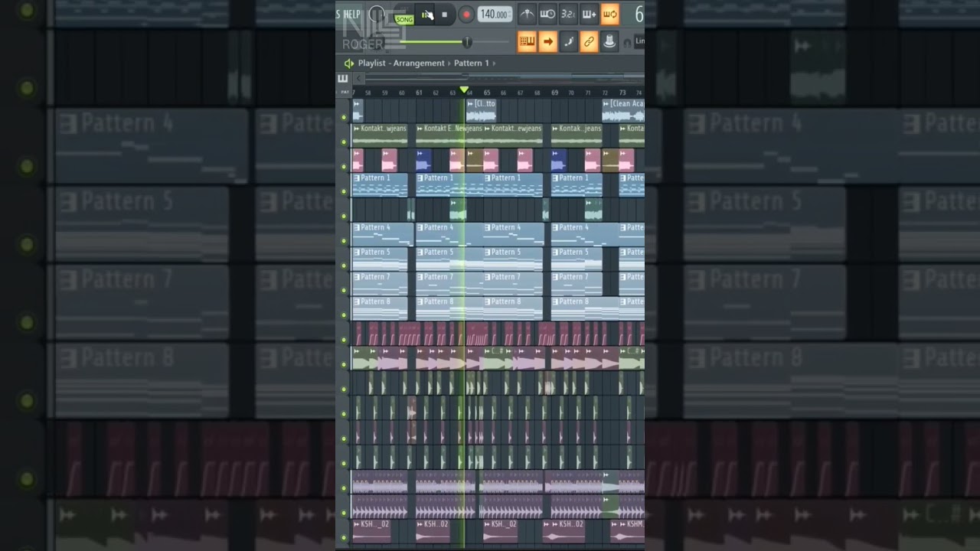Pause playback with the play/pause button
Image resolution: width=980 pixels, height=551 pixels.
pos(426,15)
